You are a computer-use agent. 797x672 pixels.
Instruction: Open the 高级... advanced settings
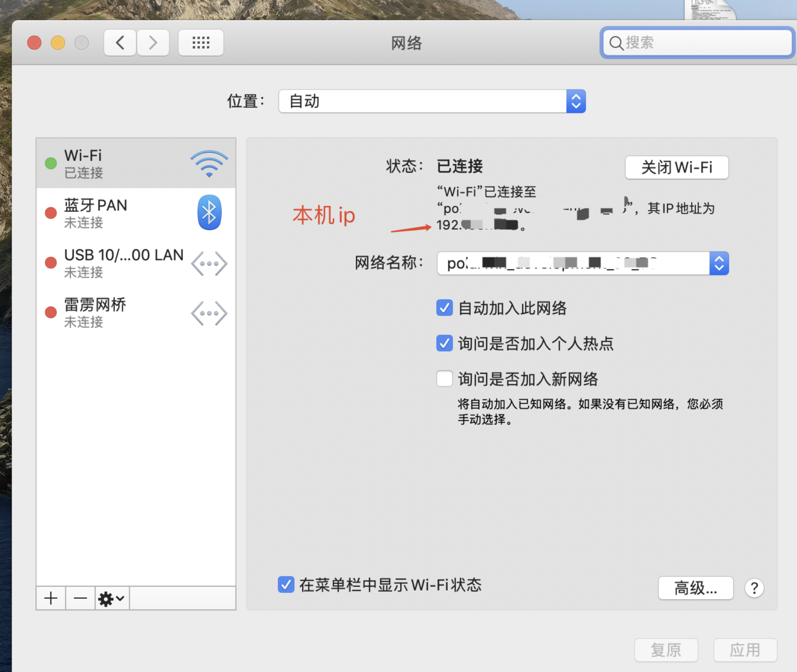695,588
